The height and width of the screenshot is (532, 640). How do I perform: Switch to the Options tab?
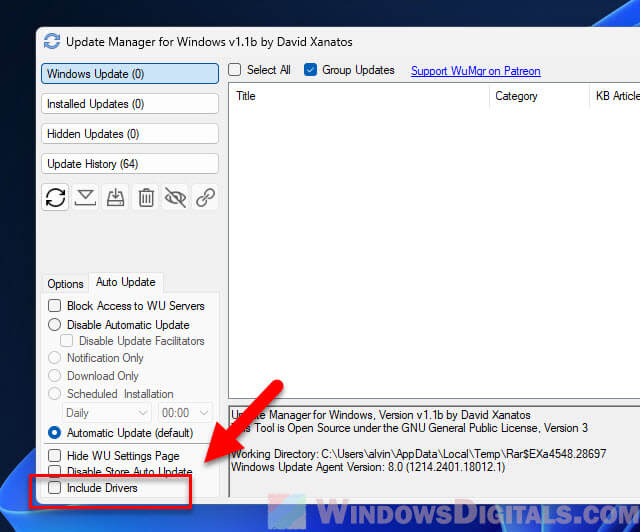[x=65, y=284]
